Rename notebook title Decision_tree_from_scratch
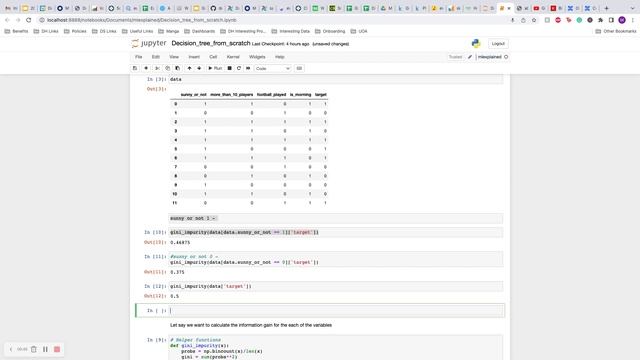The height and width of the screenshot is (360, 640). 211,43
